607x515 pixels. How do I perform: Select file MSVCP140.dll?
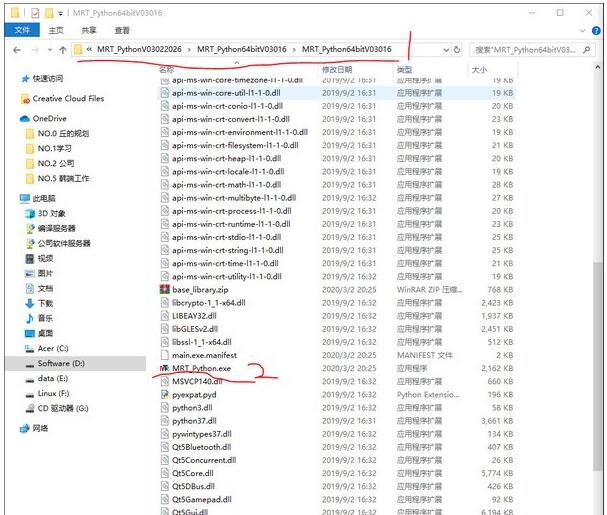tap(197, 381)
